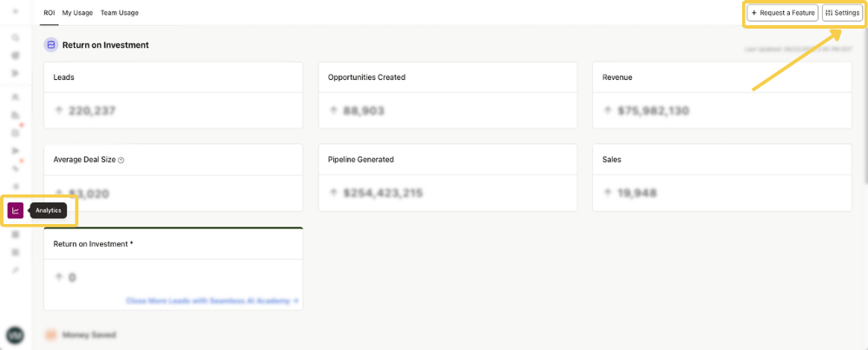Select the 220,237 leads value
868x350 pixels.
pos(92,111)
